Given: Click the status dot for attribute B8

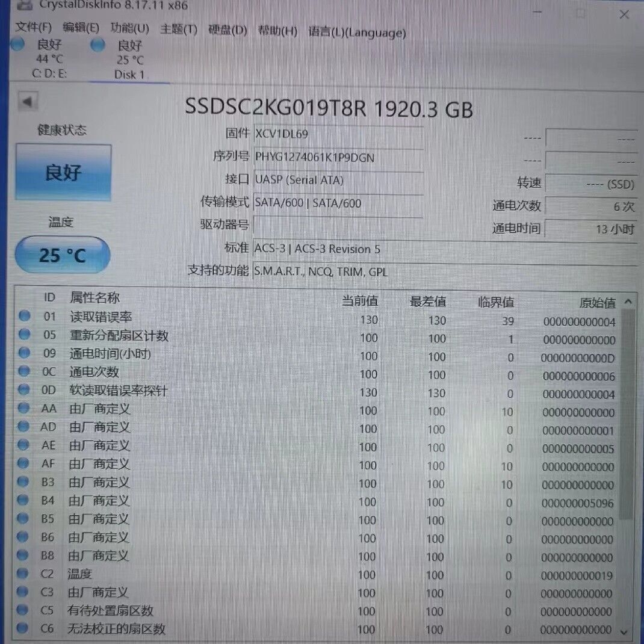Looking at the screenshot, I should click(x=23, y=555).
